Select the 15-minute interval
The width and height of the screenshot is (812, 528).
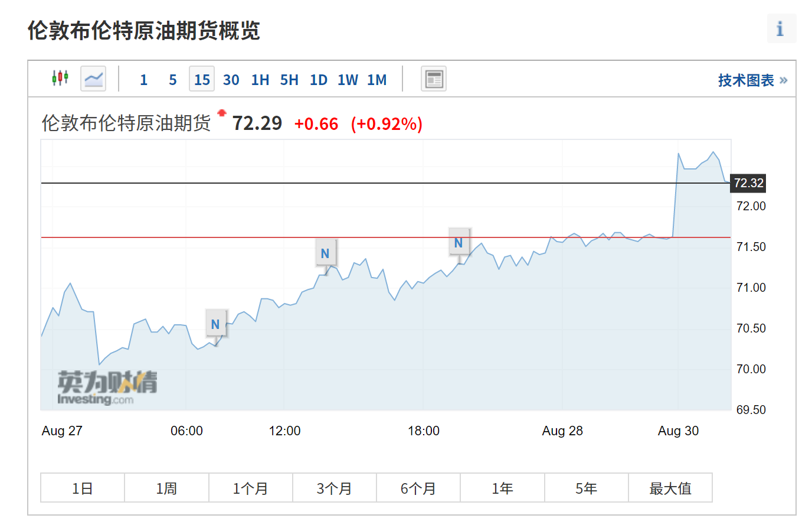202,80
